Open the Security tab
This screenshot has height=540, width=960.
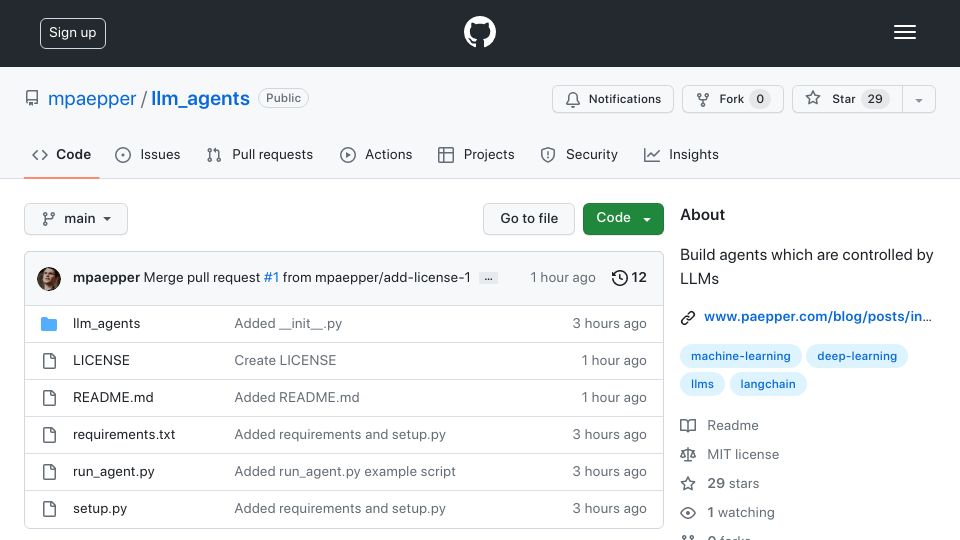(579, 155)
